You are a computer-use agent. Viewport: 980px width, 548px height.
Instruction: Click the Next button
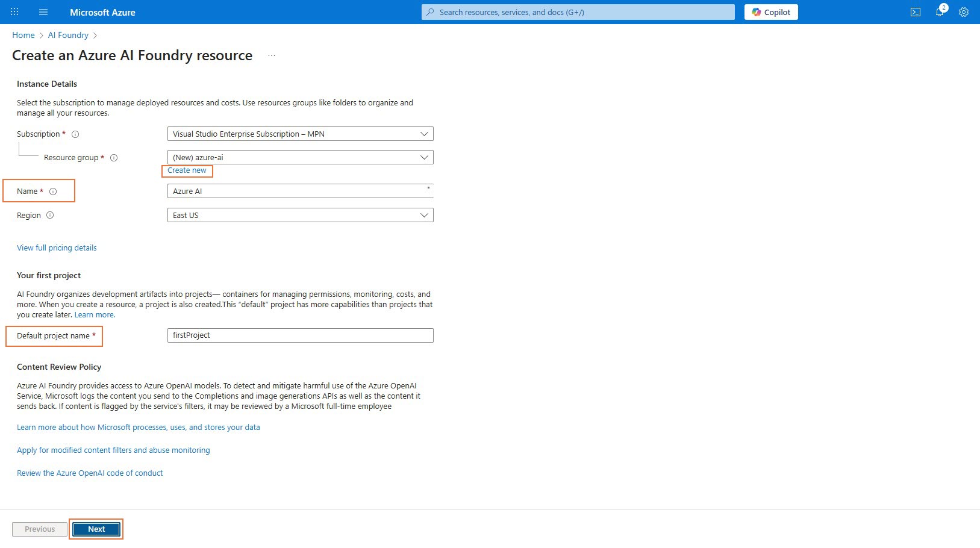tap(96, 529)
